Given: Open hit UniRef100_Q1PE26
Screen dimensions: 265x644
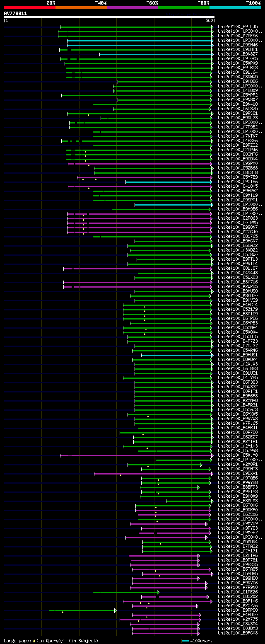Looking at the screenshot, I should tap(238, 592).
